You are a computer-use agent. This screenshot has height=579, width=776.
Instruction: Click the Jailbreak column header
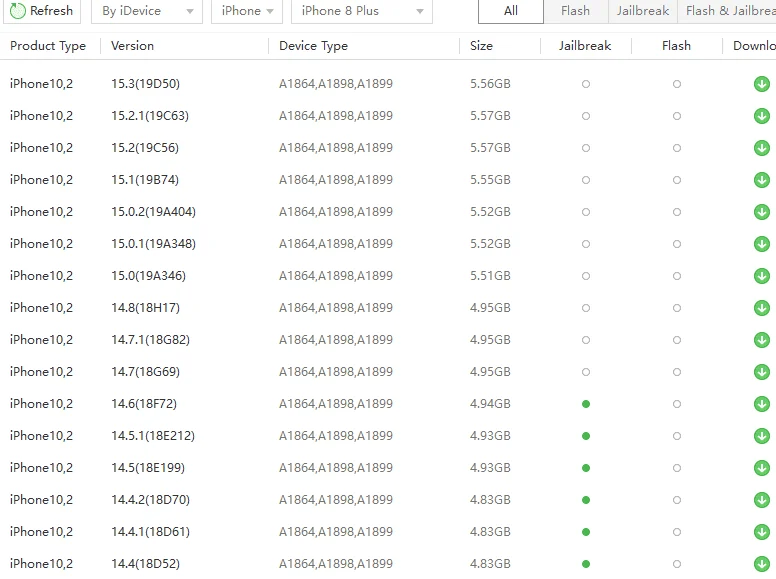pyautogui.click(x=585, y=46)
